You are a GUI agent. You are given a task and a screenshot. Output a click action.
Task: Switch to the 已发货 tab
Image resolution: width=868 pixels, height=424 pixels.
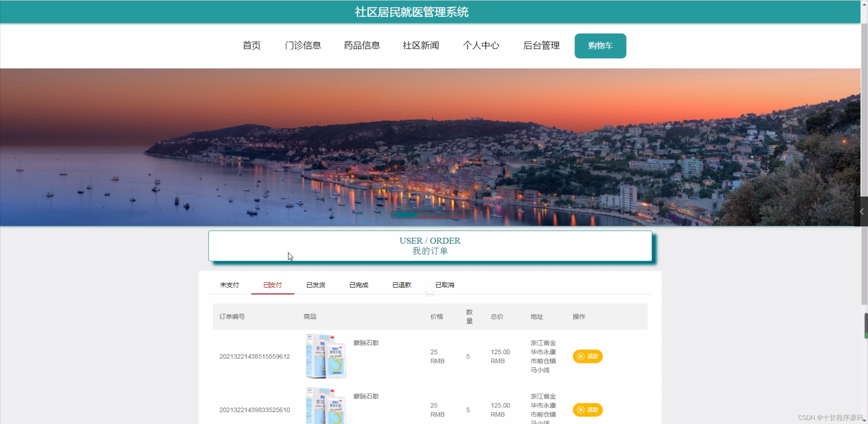(316, 285)
